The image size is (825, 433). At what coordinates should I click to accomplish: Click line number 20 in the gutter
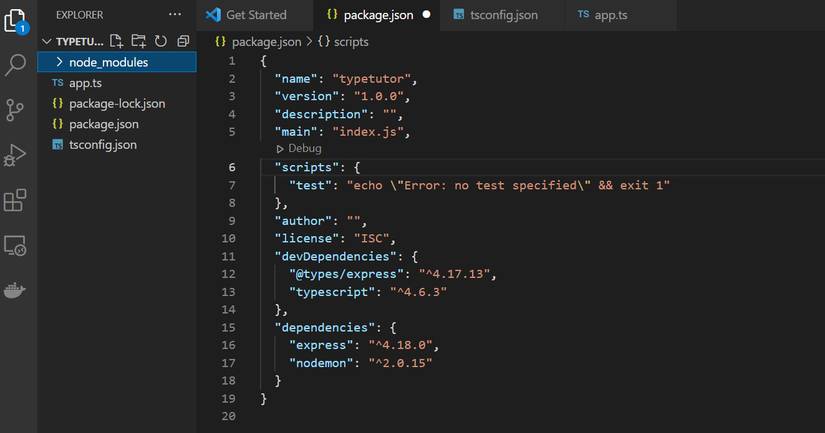pos(228,416)
